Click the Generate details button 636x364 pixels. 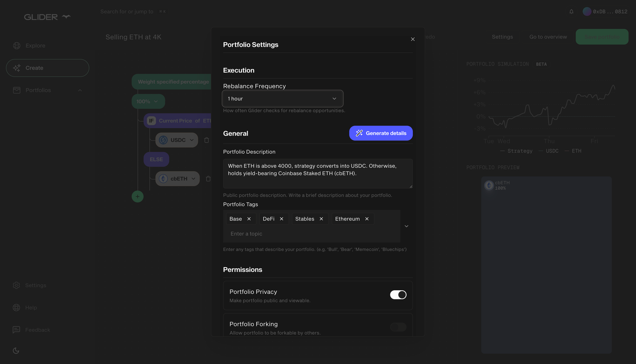(381, 133)
